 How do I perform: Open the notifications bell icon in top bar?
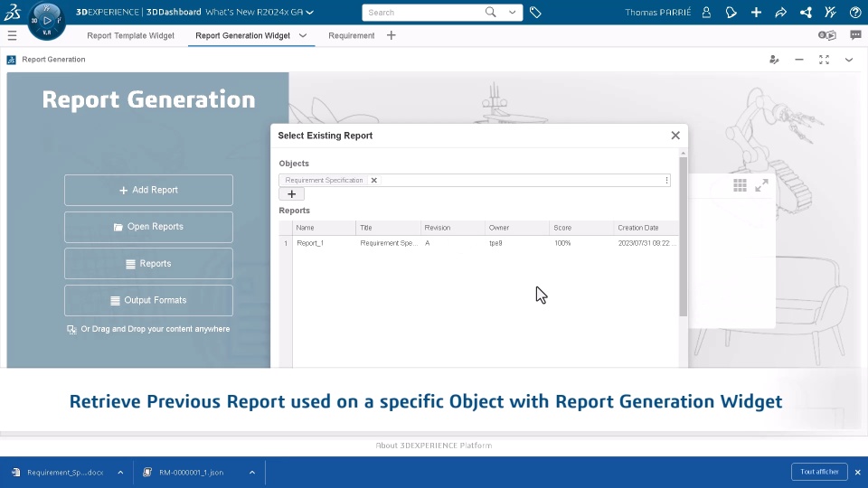[731, 12]
